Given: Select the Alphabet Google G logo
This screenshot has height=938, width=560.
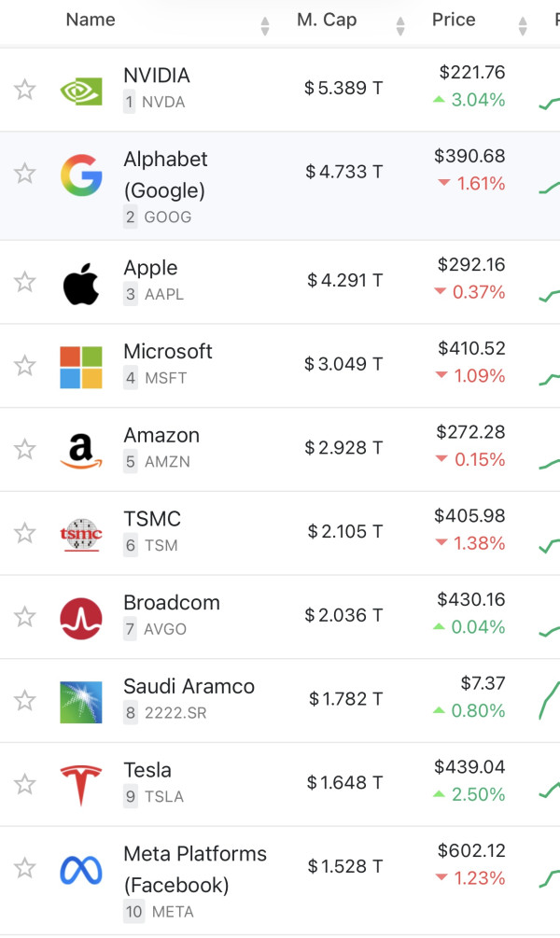Looking at the screenshot, I should click(81, 175).
